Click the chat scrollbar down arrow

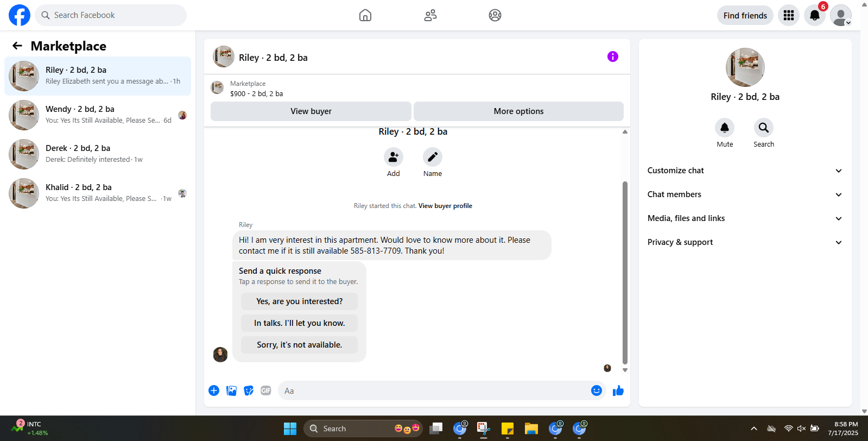click(x=625, y=370)
